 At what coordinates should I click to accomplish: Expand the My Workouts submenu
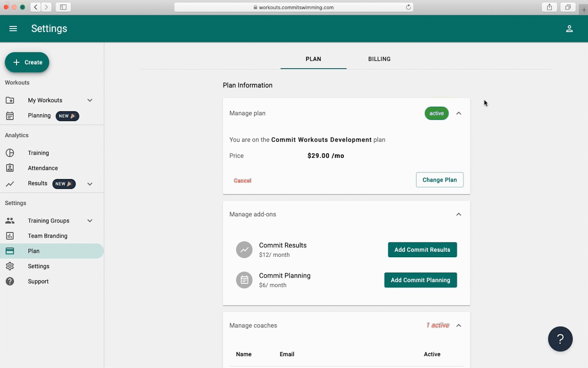coord(90,100)
